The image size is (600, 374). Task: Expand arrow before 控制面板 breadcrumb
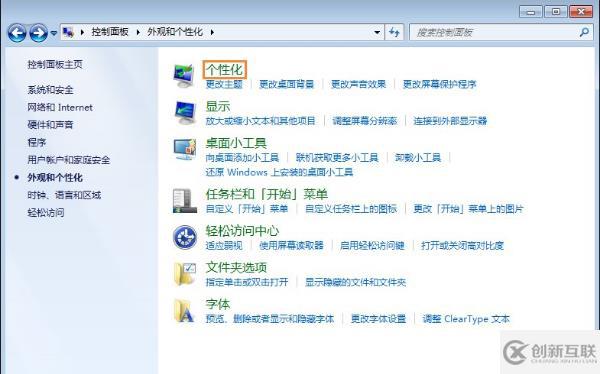(82, 32)
